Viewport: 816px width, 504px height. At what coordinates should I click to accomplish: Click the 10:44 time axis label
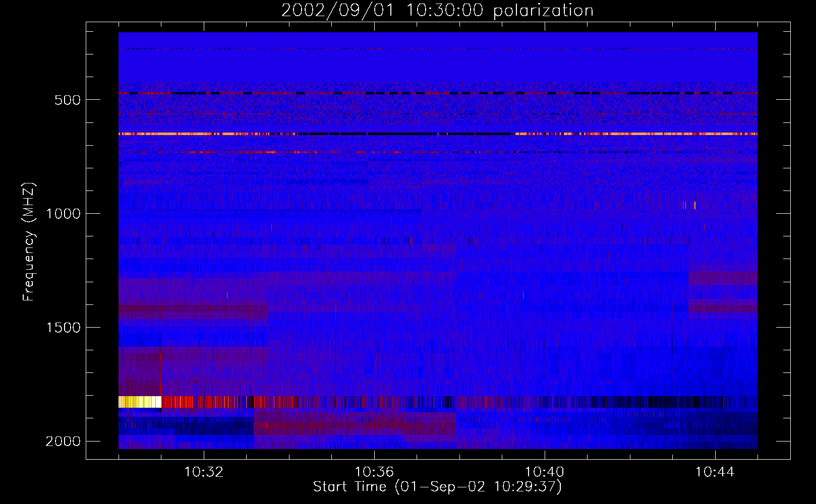715,472
